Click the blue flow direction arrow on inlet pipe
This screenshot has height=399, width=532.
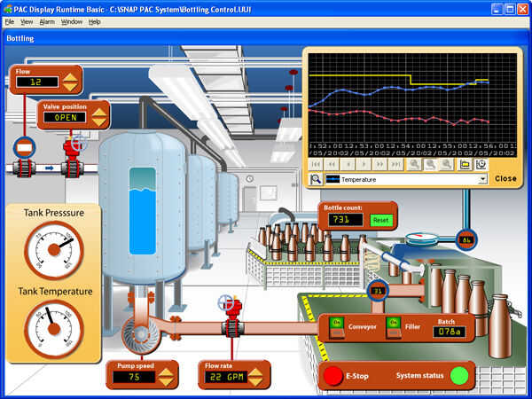(x=50, y=168)
